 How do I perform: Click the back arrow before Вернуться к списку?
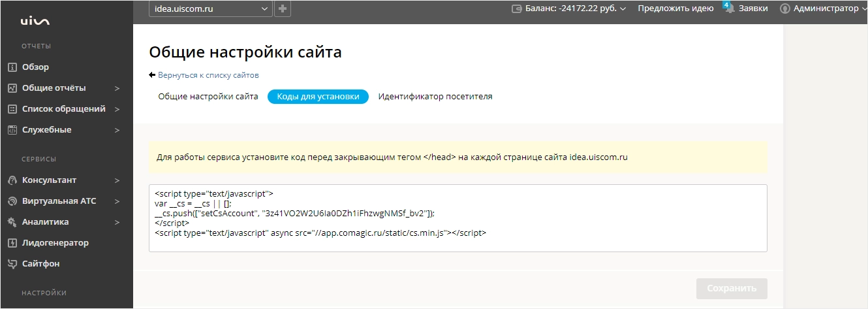tap(152, 75)
